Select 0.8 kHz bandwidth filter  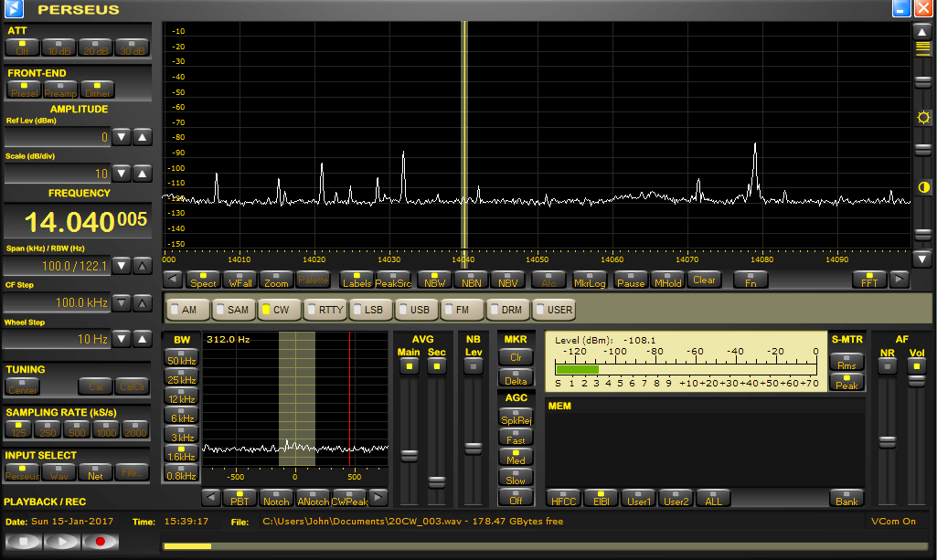click(181, 473)
